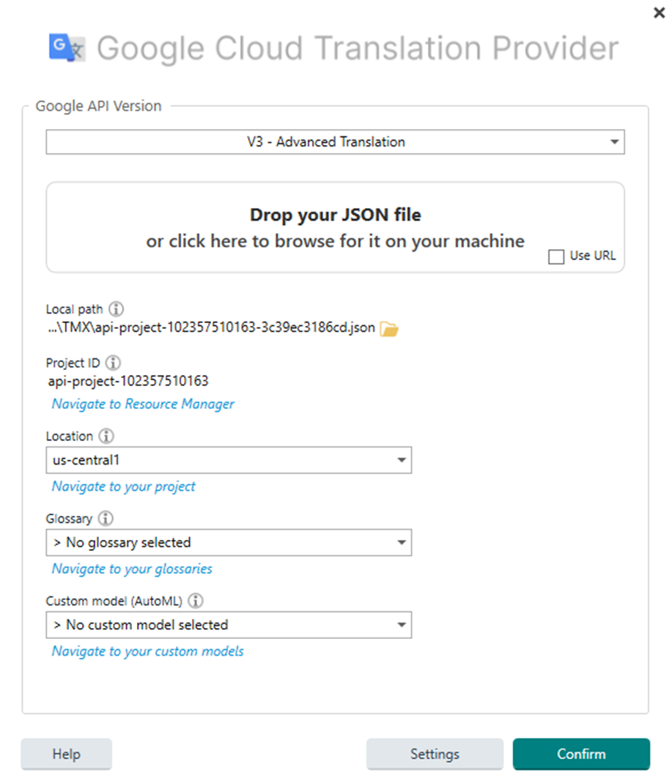The height and width of the screenshot is (784, 672).
Task: Open the Settings dialog
Action: coord(435,754)
